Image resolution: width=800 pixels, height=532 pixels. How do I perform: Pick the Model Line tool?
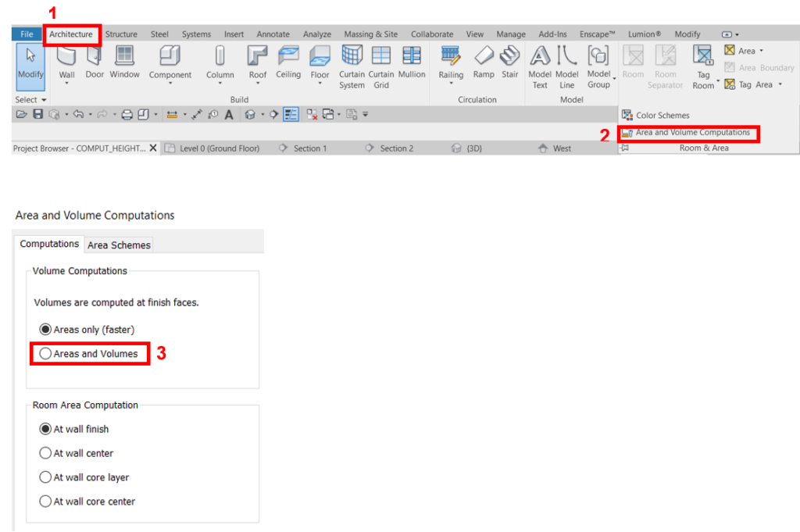point(567,67)
